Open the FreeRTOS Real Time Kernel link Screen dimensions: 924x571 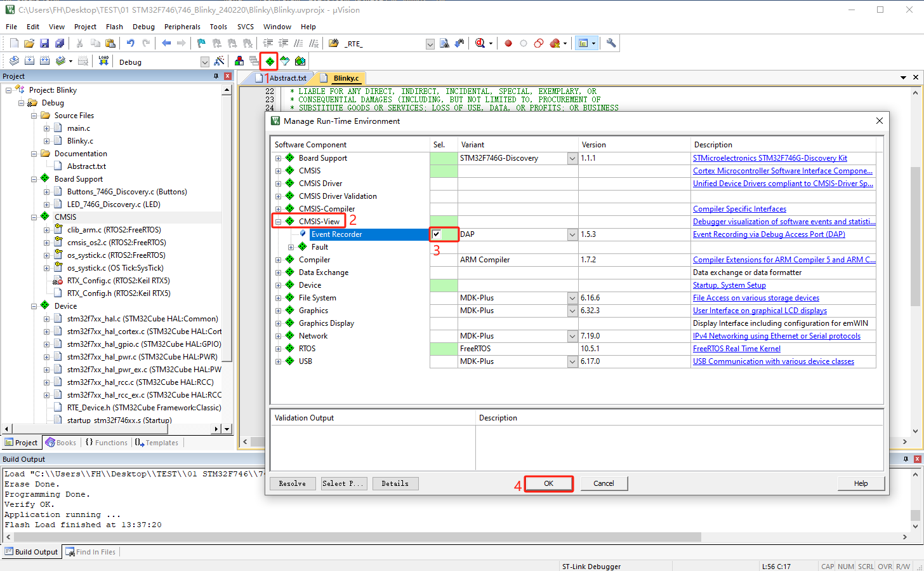point(736,349)
